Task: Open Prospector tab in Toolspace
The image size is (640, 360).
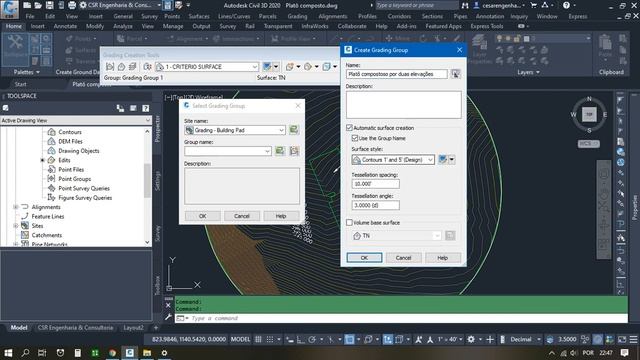Action: (158, 129)
